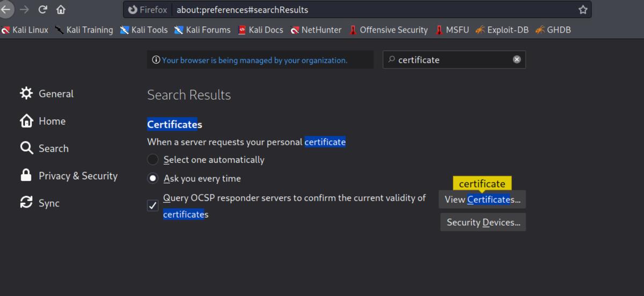Open the GHDB bookmark
The height and width of the screenshot is (296, 644).
tap(553, 30)
